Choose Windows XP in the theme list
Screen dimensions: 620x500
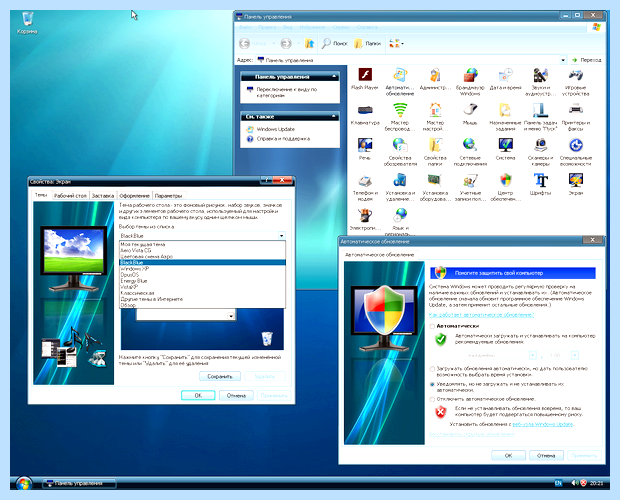(202, 268)
